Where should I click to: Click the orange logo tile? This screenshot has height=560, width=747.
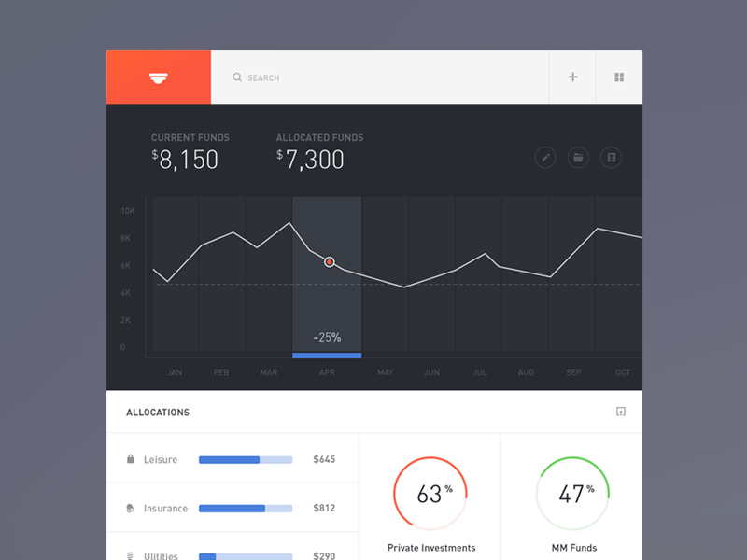(x=158, y=77)
